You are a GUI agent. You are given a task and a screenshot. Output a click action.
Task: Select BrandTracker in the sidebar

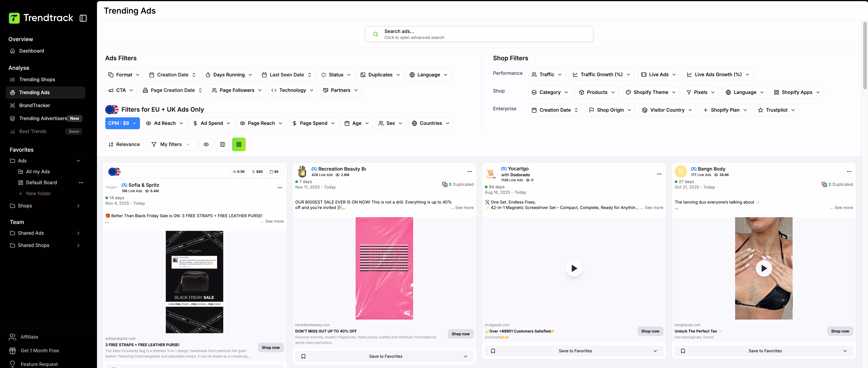35,105
